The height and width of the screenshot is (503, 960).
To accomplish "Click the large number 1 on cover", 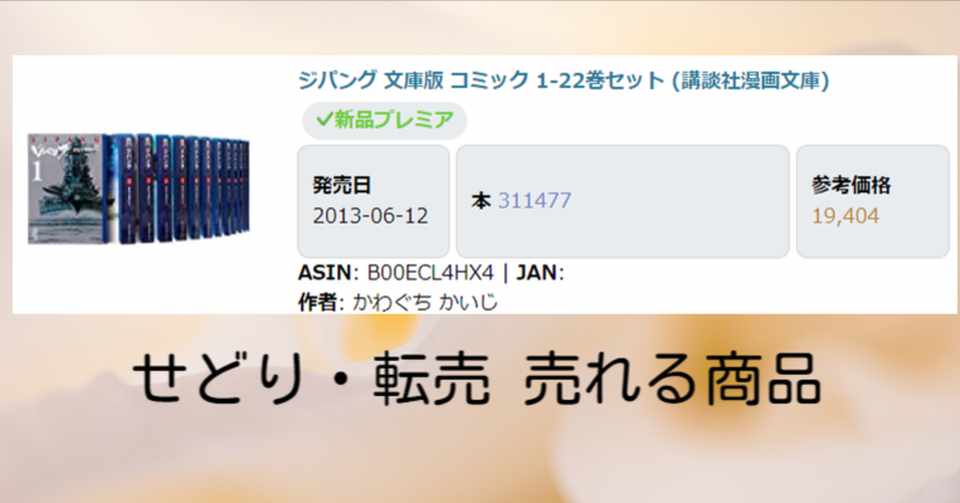I will coord(37,173).
